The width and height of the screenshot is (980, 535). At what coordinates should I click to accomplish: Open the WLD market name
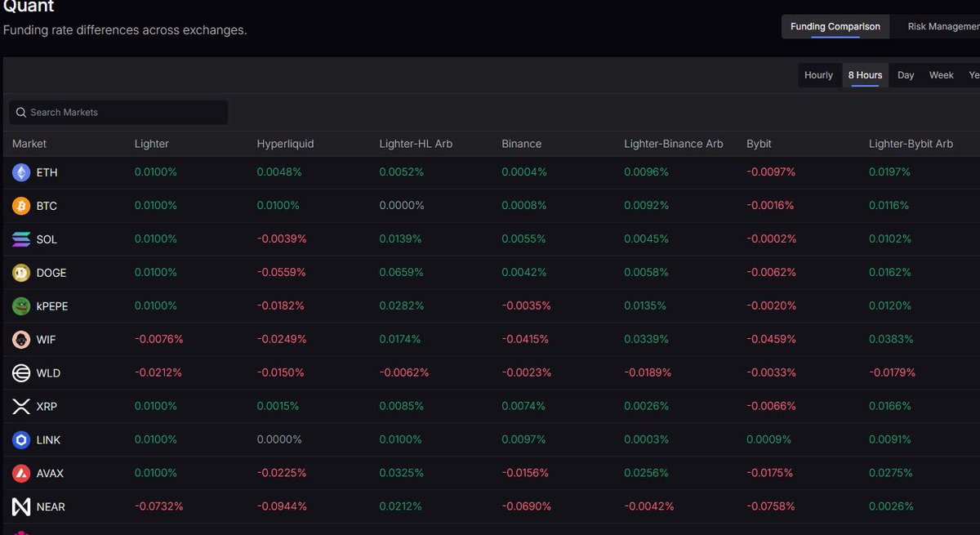(x=49, y=373)
